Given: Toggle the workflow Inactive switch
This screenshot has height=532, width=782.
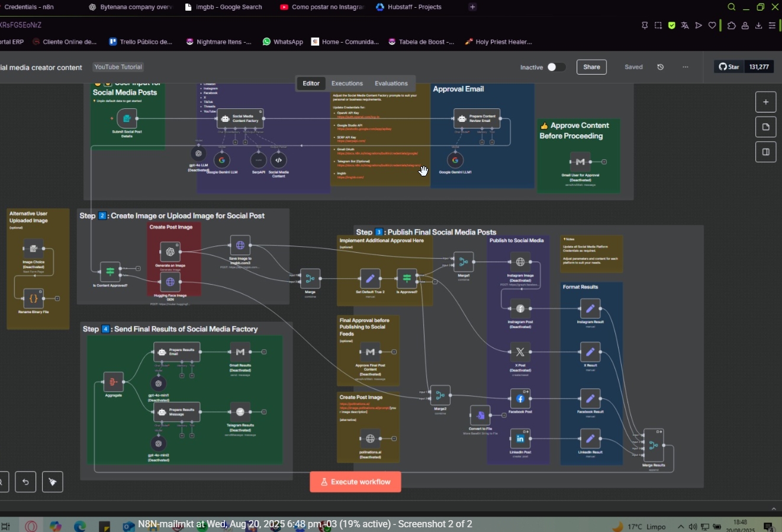Looking at the screenshot, I should tap(555, 67).
